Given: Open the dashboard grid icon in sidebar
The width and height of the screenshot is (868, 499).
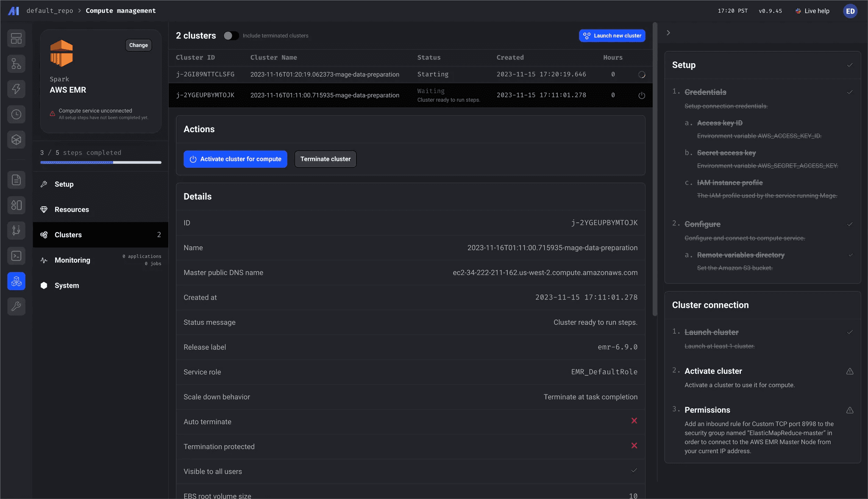Looking at the screenshot, I should [x=16, y=39].
